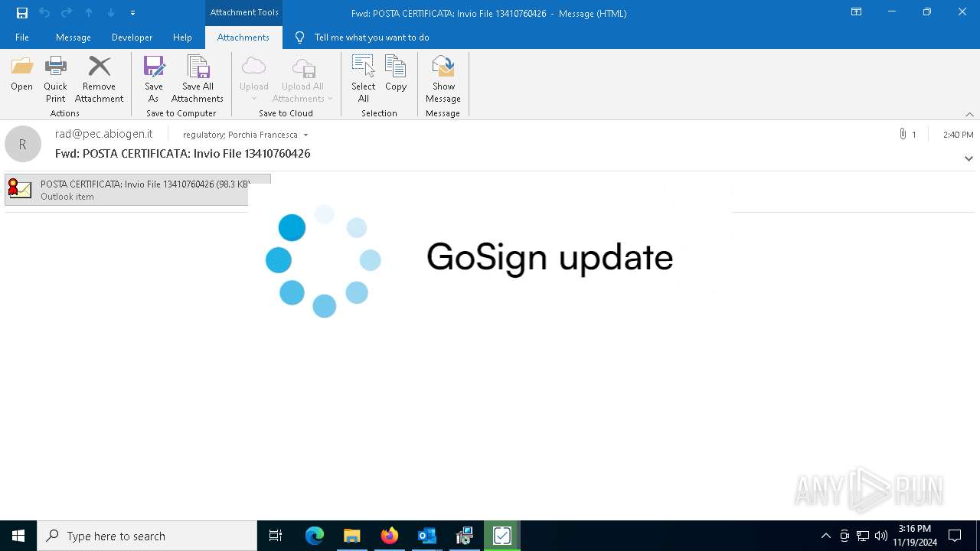Select the Attachments ribbon tab
This screenshot has width=980, height=551.
coord(243,37)
